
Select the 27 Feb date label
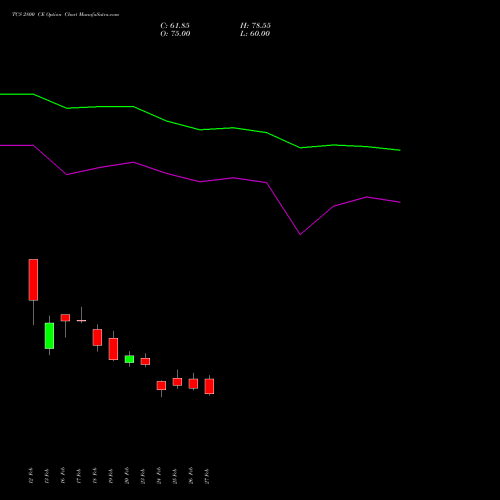pos(207,476)
